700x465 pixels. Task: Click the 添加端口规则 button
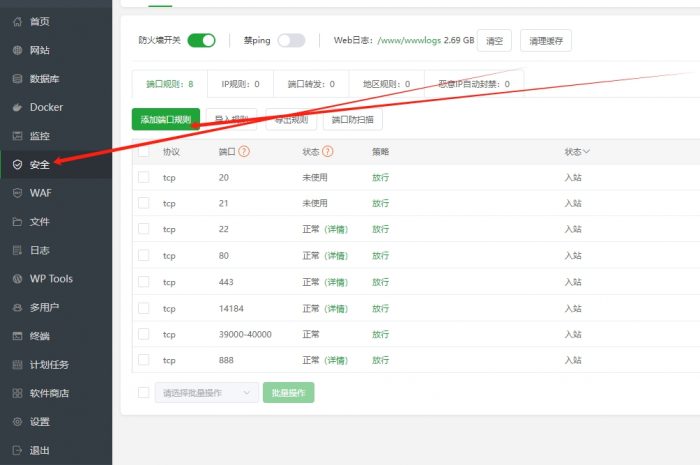pyautogui.click(x=166, y=119)
